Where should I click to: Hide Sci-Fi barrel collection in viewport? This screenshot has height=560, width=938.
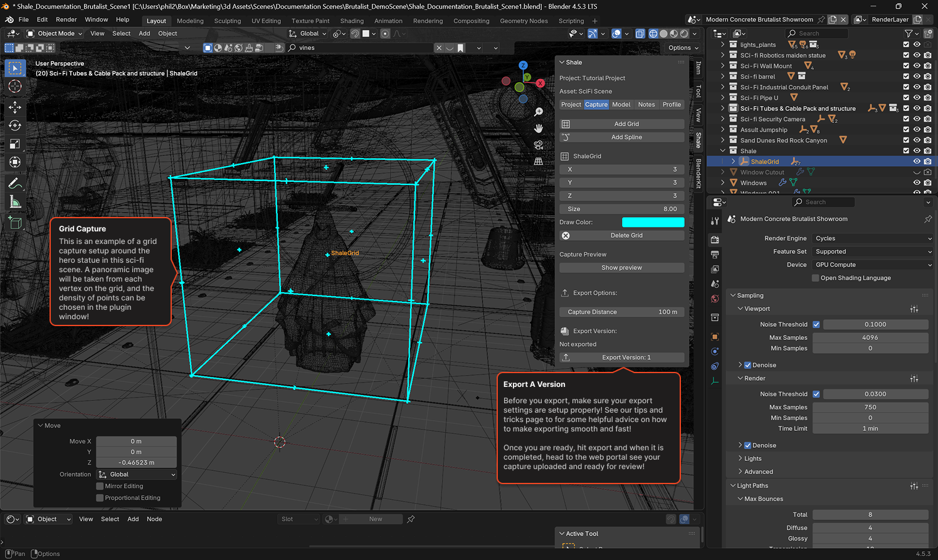pyautogui.click(x=917, y=77)
